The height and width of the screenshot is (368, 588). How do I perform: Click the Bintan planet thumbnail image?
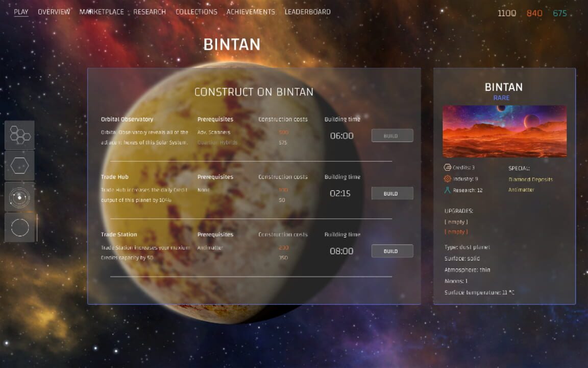[x=504, y=131]
